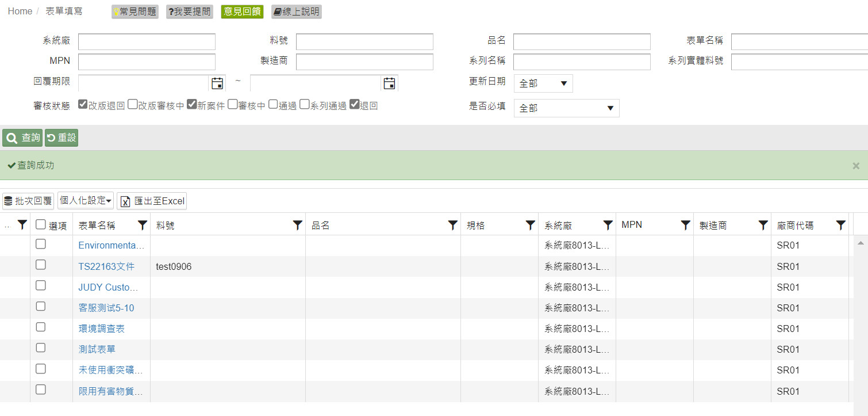Click the start 回覆期限 date field
Viewport: 868px width, 416px height.
143,83
